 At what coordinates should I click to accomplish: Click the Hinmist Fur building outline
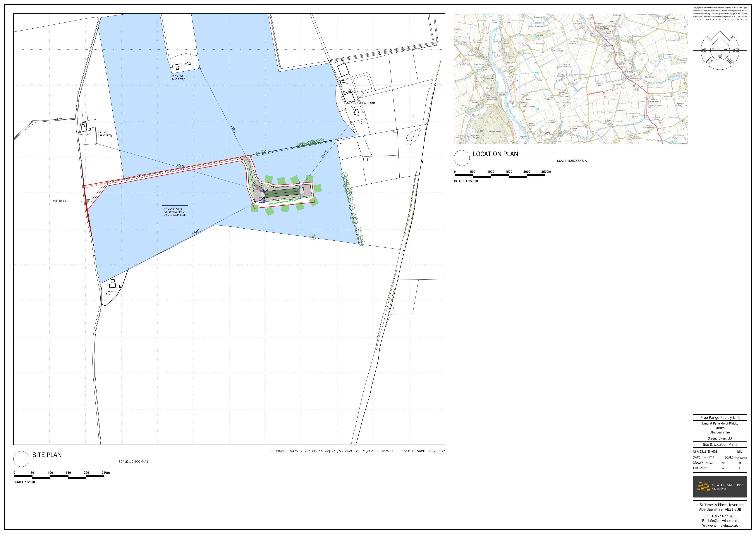point(113,282)
